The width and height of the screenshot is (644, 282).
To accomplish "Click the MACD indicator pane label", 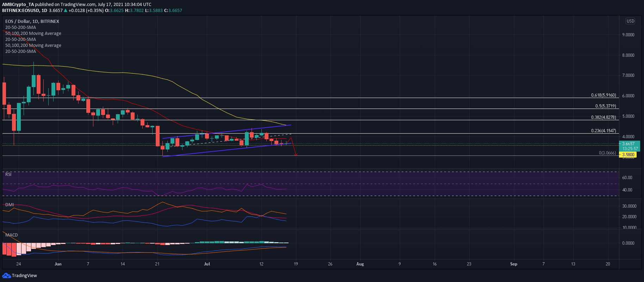I will pyautogui.click(x=12, y=235).
